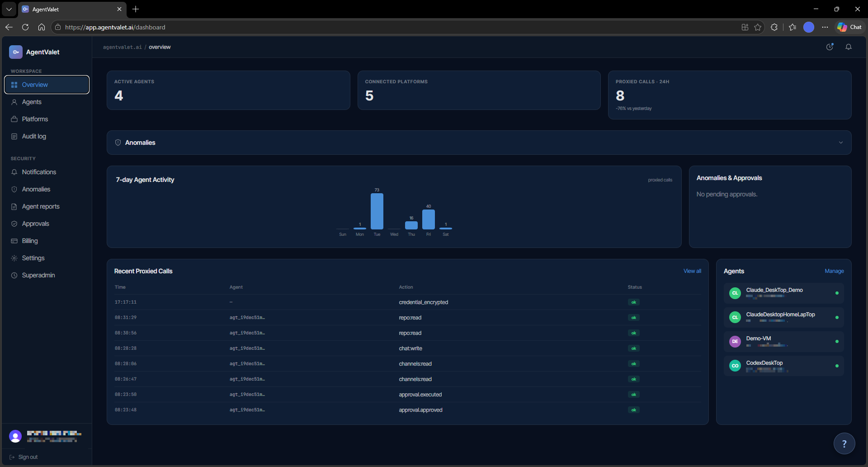868x467 pixels.
Task: Open Agent reports in sidebar
Action: pyautogui.click(x=47, y=206)
